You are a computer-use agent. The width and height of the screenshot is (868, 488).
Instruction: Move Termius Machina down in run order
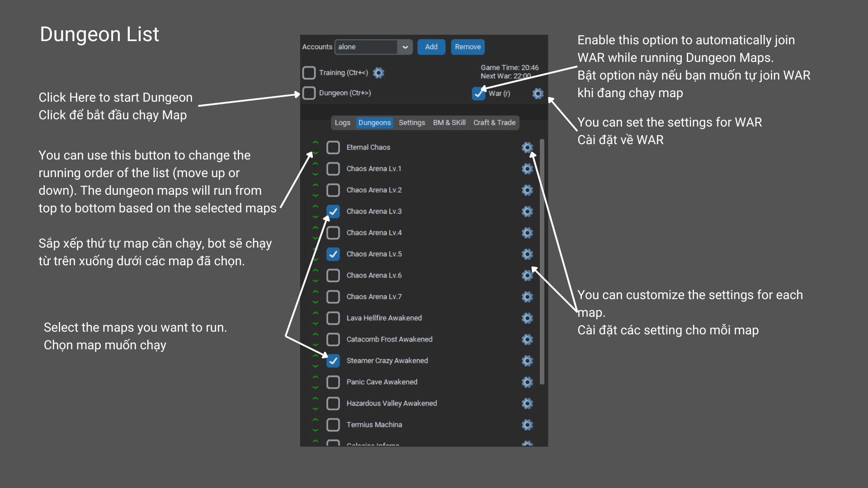point(316,430)
